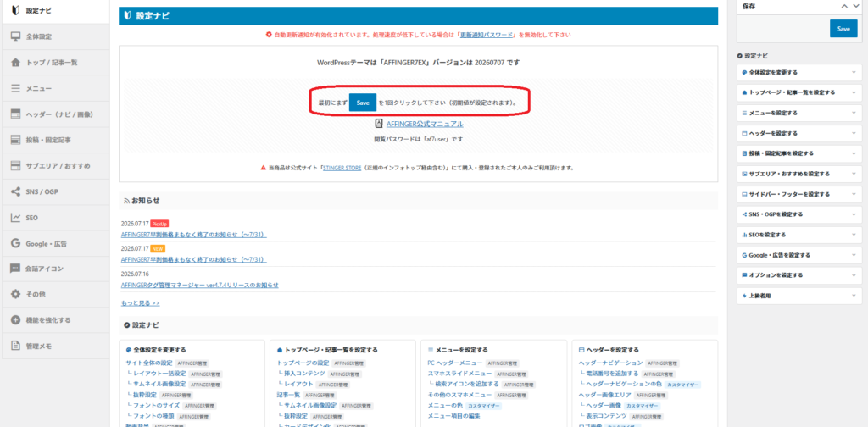Open 挿入コンテンツ link
The height and width of the screenshot is (427, 868).
pos(303,374)
